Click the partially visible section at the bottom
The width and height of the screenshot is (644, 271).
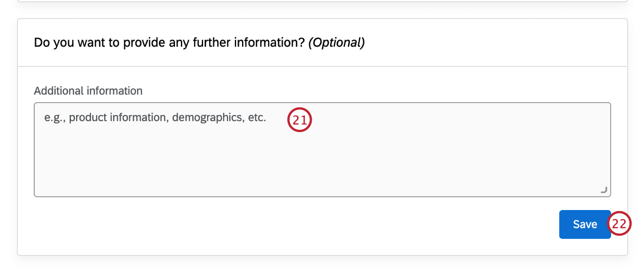(x=322, y=265)
